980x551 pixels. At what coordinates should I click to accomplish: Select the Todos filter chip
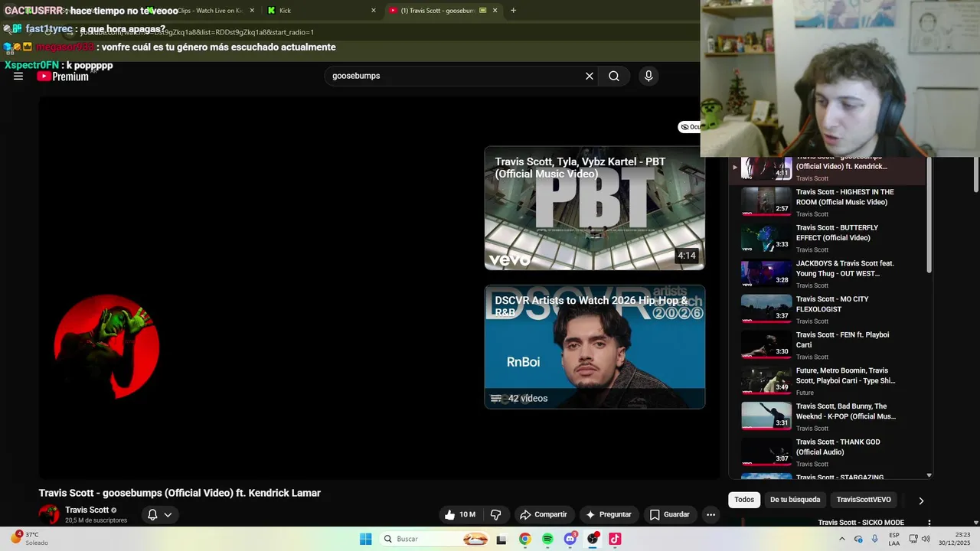tap(744, 500)
